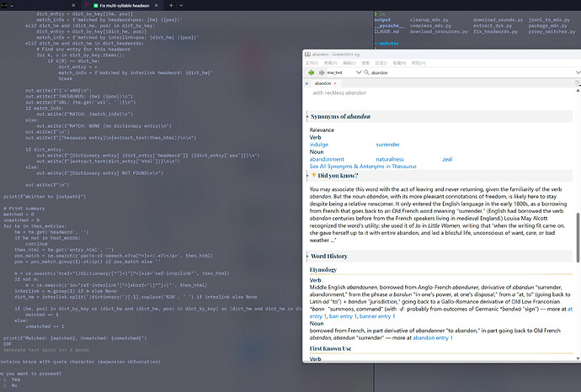Click the Debian swirl icon on terminal tab
This screenshot has width=581, height=392.
coord(87,5)
